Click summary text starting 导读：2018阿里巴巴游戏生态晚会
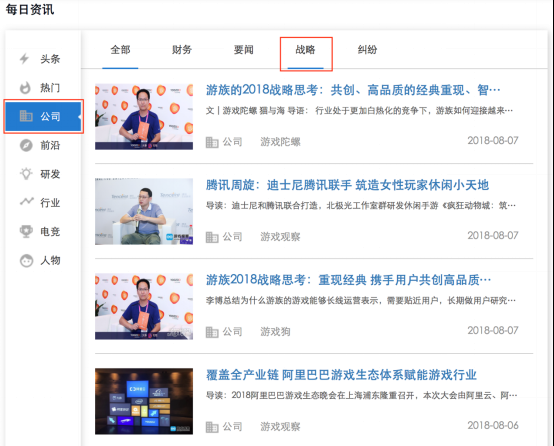This screenshot has height=446, width=554. 361,395
